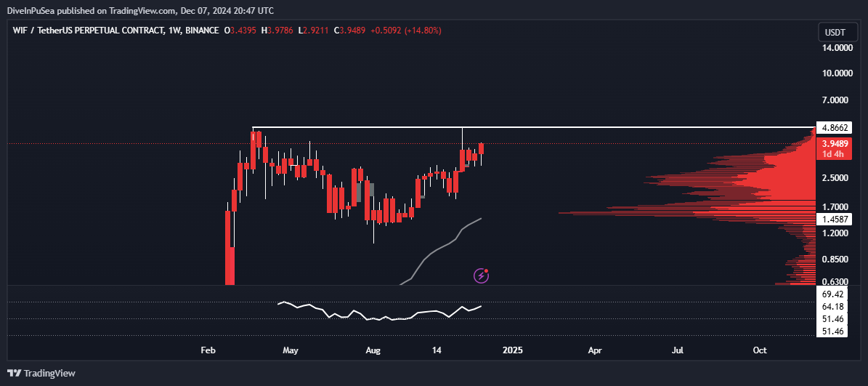Click the 2025 label on time axis
This screenshot has width=868, height=386.
(x=513, y=350)
